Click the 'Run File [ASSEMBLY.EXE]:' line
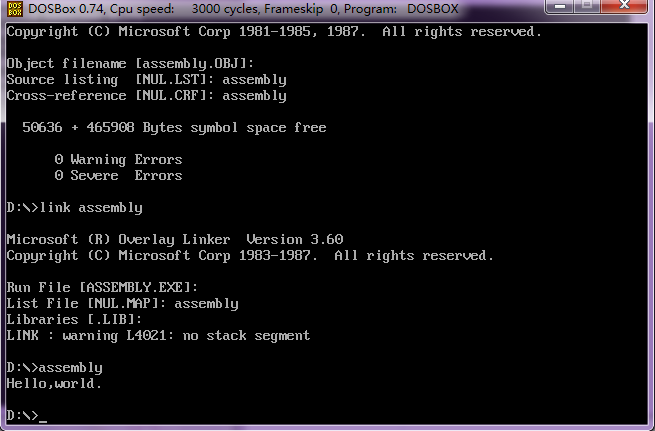The image size is (655, 431). (x=102, y=287)
